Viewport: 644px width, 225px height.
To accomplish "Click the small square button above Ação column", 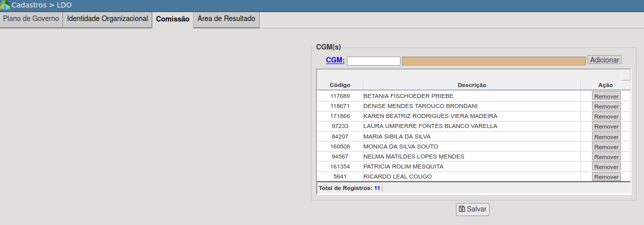I will pos(625,75).
